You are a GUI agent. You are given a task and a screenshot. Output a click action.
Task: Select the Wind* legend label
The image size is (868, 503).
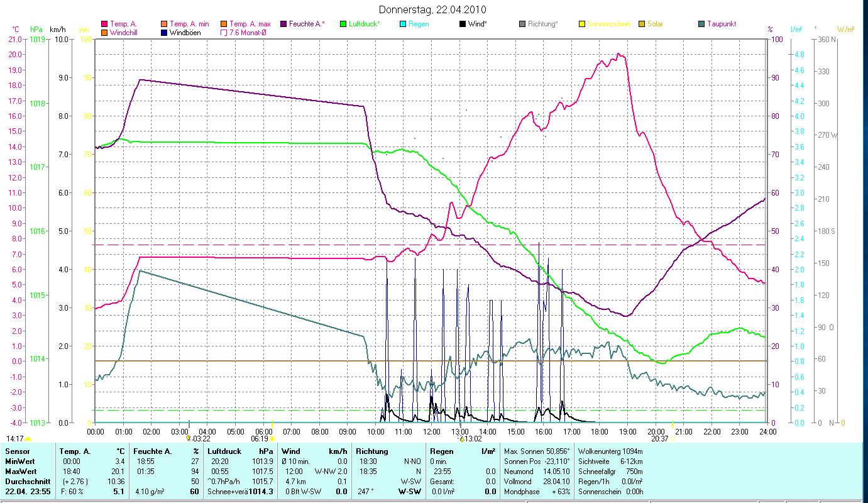coord(478,24)
